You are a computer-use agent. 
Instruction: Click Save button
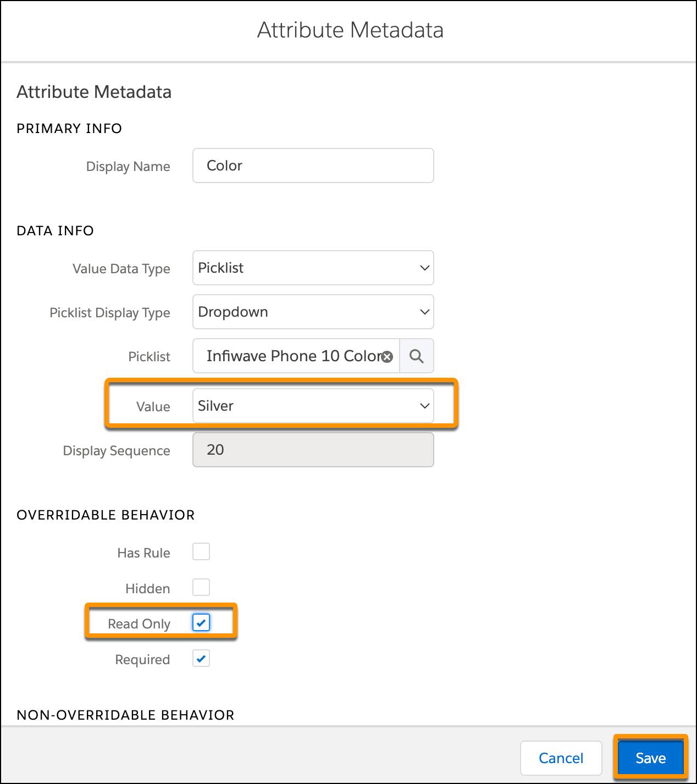651,758
